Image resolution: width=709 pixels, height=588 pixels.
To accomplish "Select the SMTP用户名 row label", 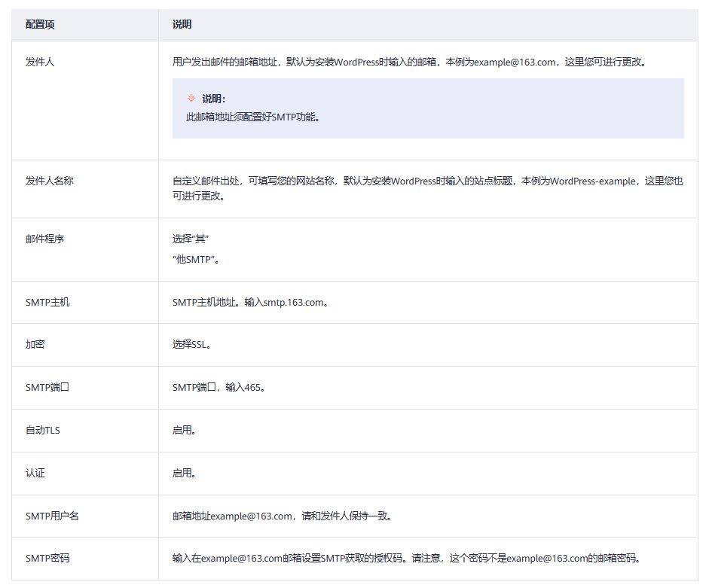I will pos(52,516).
